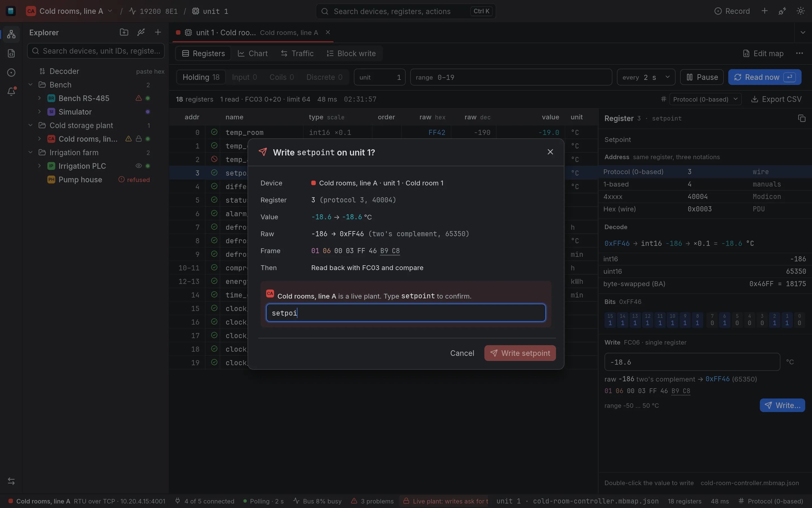Copy register details with the copy icon
Screen dimensions: 812x508
802,118
